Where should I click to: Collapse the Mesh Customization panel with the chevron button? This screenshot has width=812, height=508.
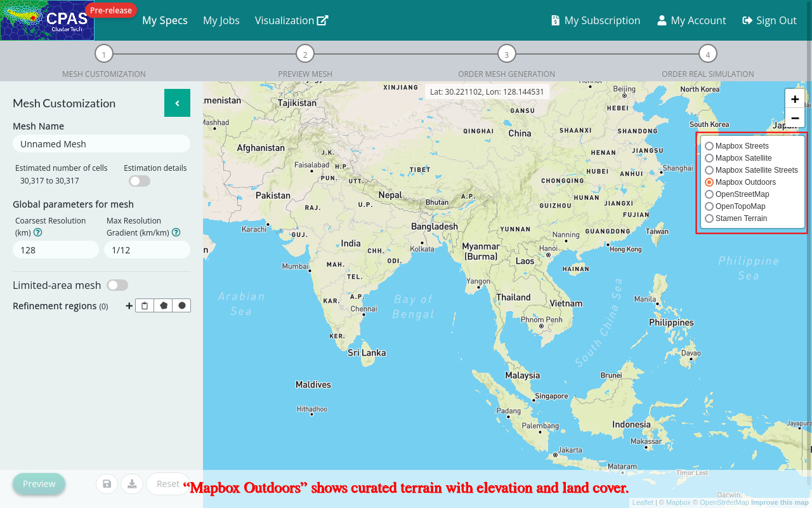pyautogui.click(x=177, y=104)
